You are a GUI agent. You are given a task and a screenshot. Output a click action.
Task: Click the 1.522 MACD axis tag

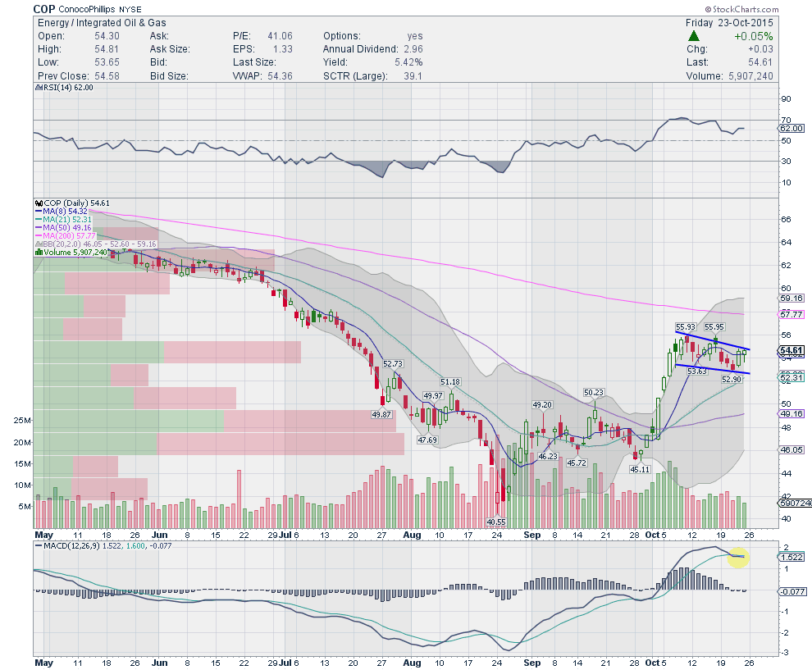tap(791, 557)
